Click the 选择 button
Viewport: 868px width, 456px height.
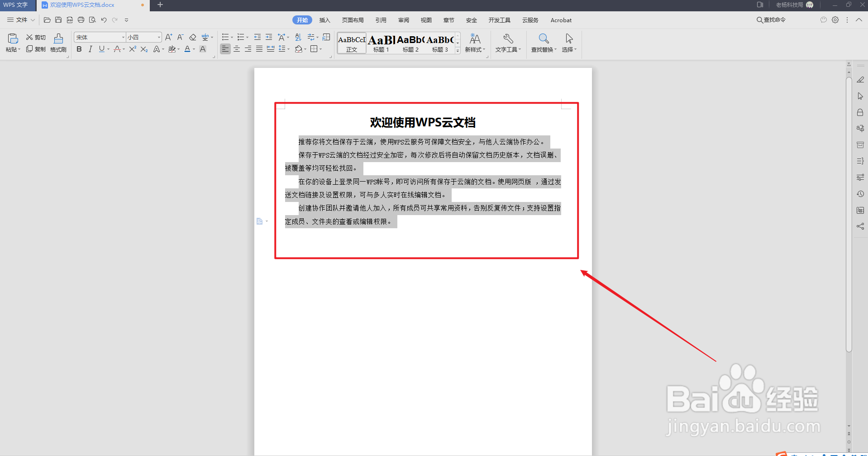pyautogui.click(x=569, y=43)
